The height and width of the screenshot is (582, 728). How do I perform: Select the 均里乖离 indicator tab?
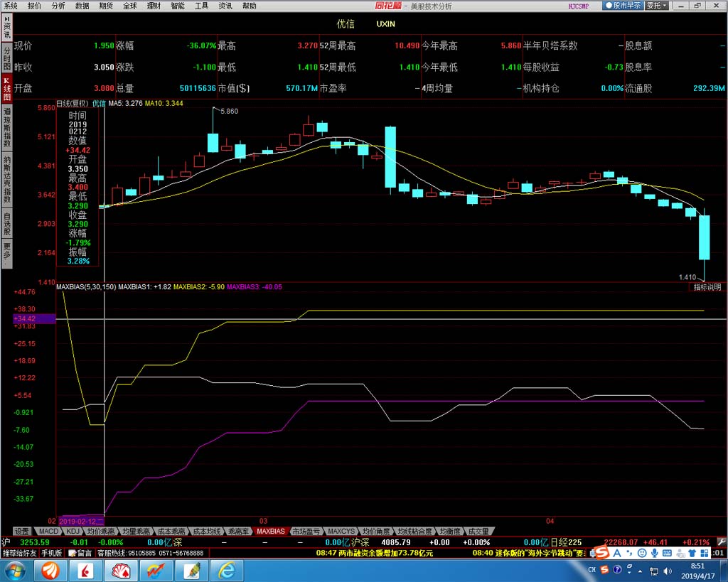point(136,532)
